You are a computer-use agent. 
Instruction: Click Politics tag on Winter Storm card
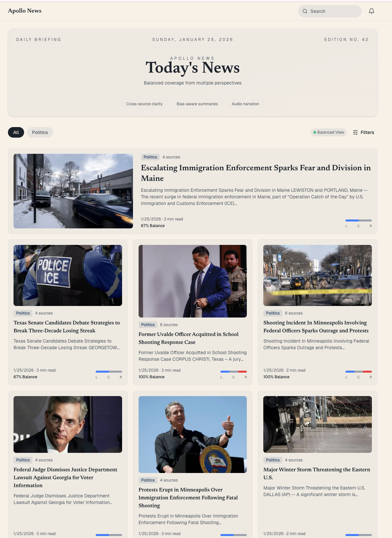click(x=273, y=460)
